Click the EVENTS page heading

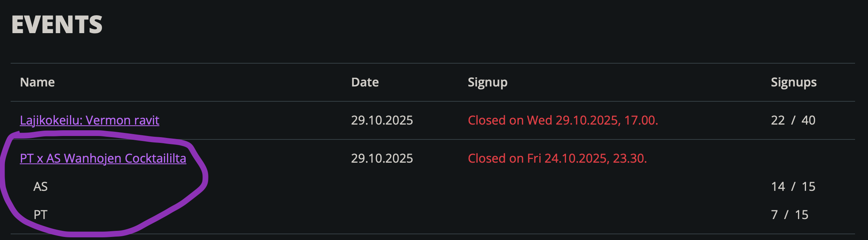tap(57, 25)
